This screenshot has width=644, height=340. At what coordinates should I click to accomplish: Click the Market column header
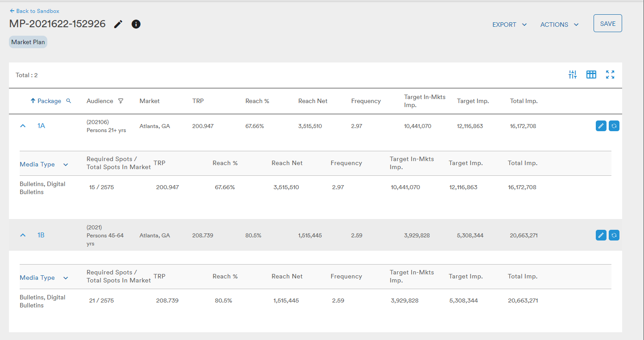150,101
